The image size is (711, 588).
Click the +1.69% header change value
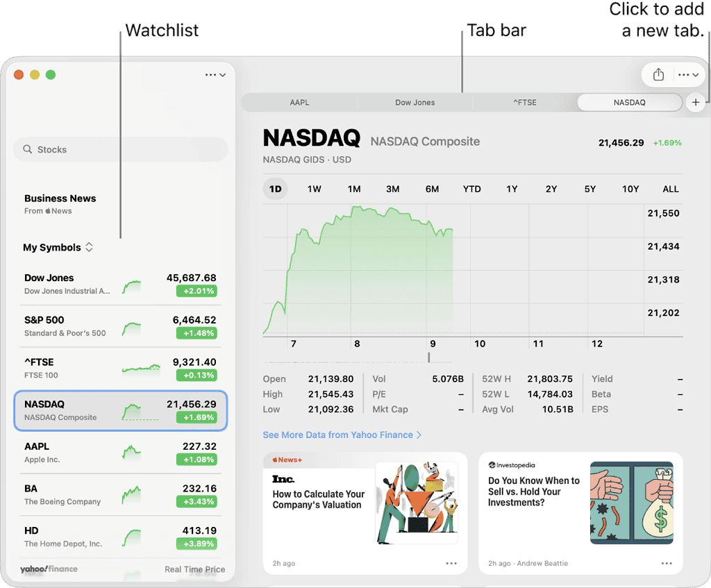[x=667, y=143]
